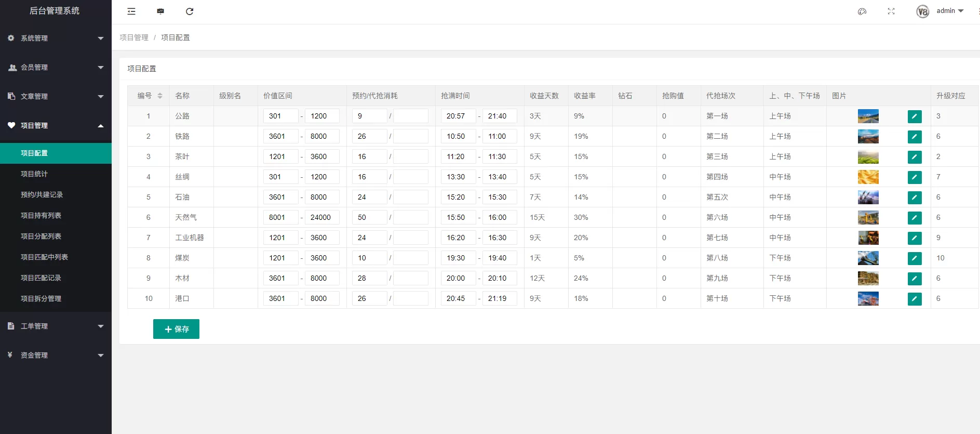Click the edit image icon for 天然气 row
980x434 pixels.
[x=915, y=218]
